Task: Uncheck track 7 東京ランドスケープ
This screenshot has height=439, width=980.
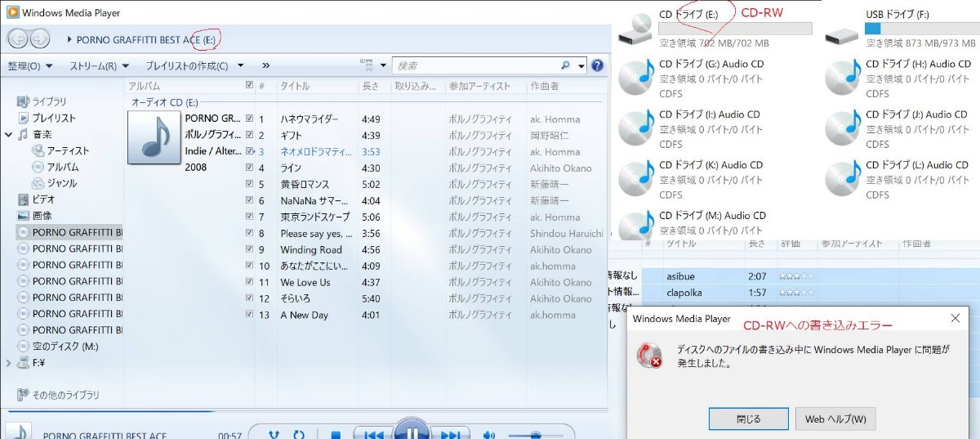Action: tap(249, 217)
